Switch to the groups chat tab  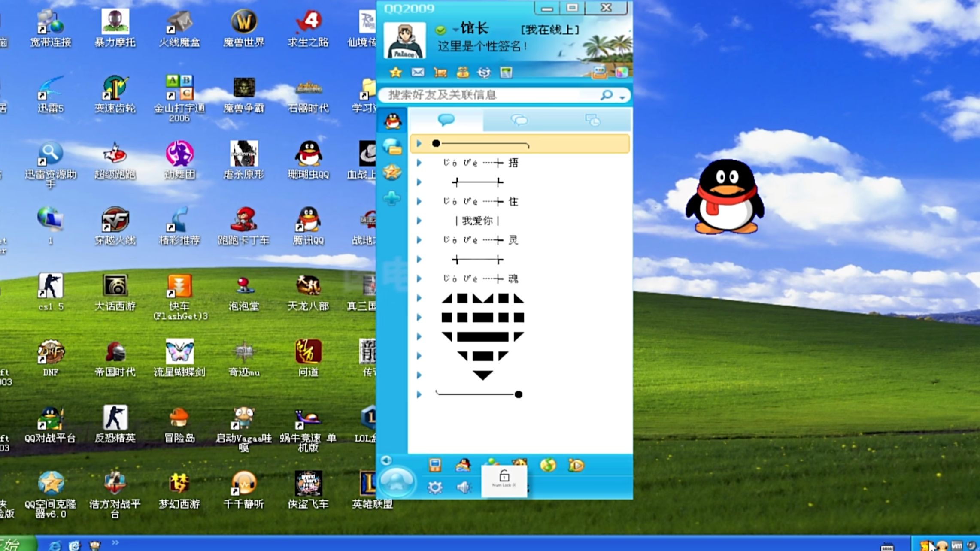point(519,120)
